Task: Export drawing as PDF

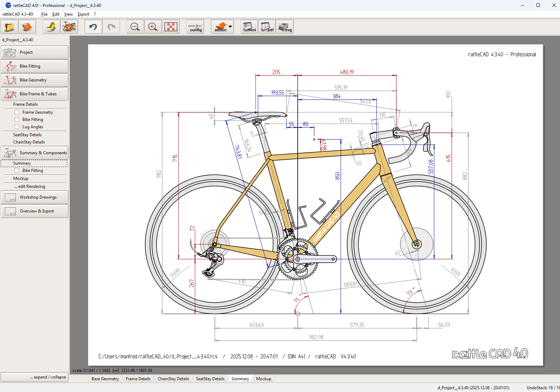Action: click(x=267, y=27)
